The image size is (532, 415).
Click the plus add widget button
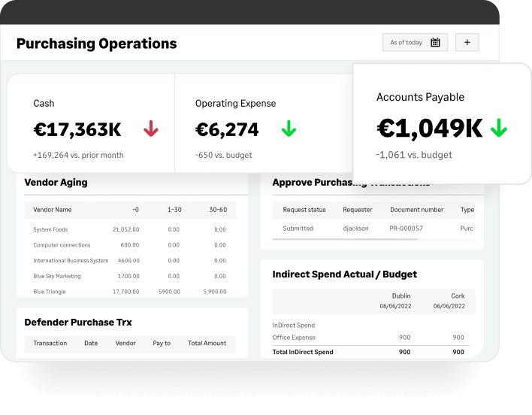pyautogui.click(x=467, y=42)
